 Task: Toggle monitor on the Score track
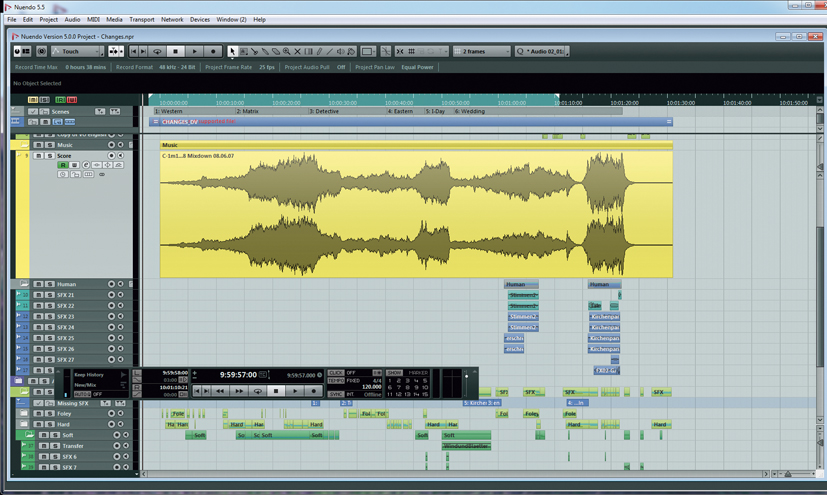click(121, 156)
